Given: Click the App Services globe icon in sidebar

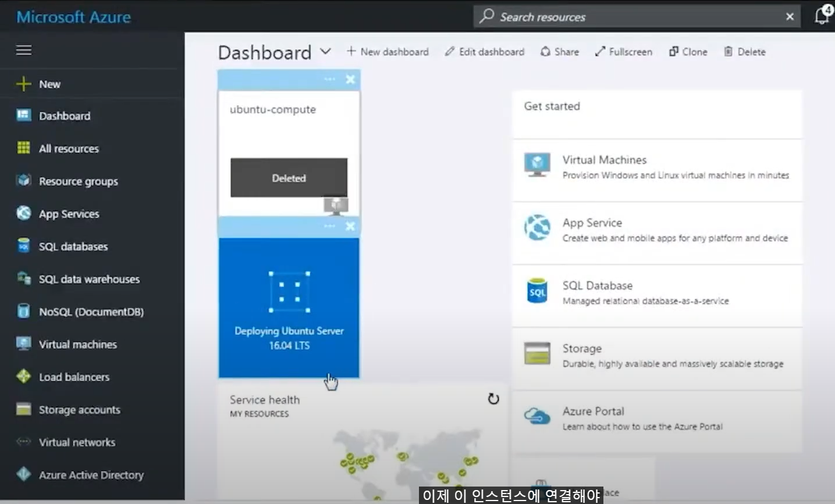Looking at the screenshot, I should [23, 213].
